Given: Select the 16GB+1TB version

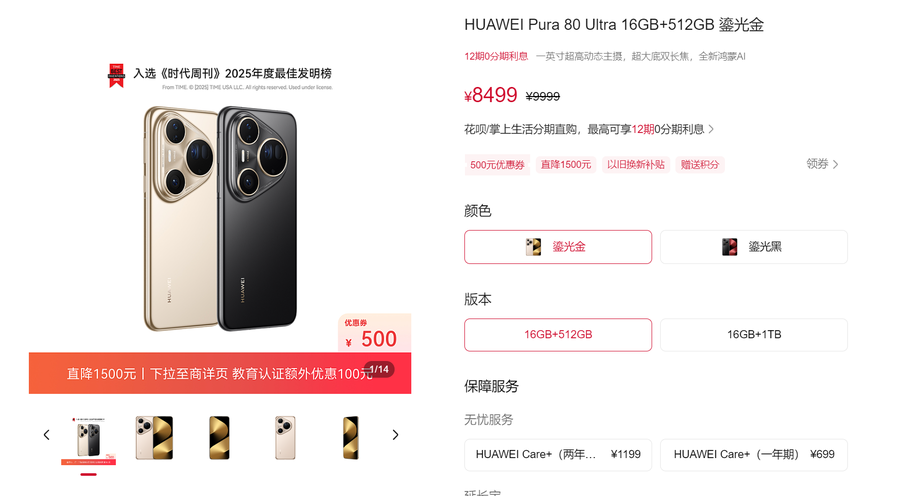Looking at the screenshot, I should coord(754,335).
